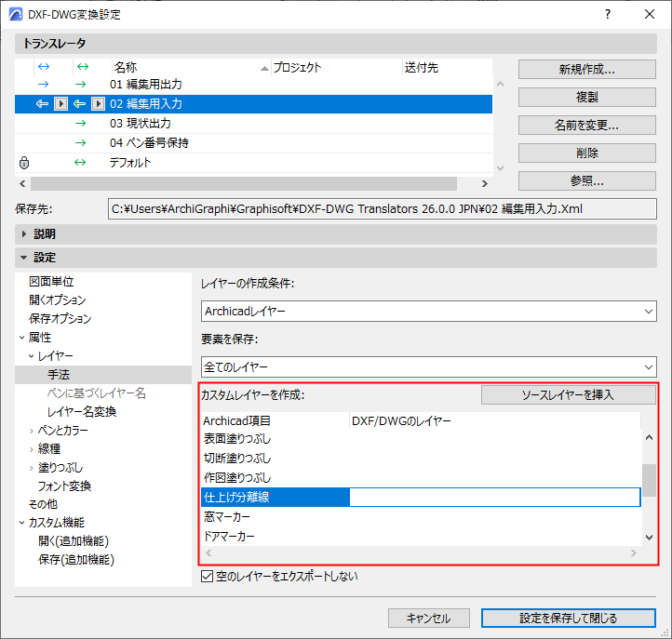Click 設定を保存して閉じる button

(x=569, y=618)
